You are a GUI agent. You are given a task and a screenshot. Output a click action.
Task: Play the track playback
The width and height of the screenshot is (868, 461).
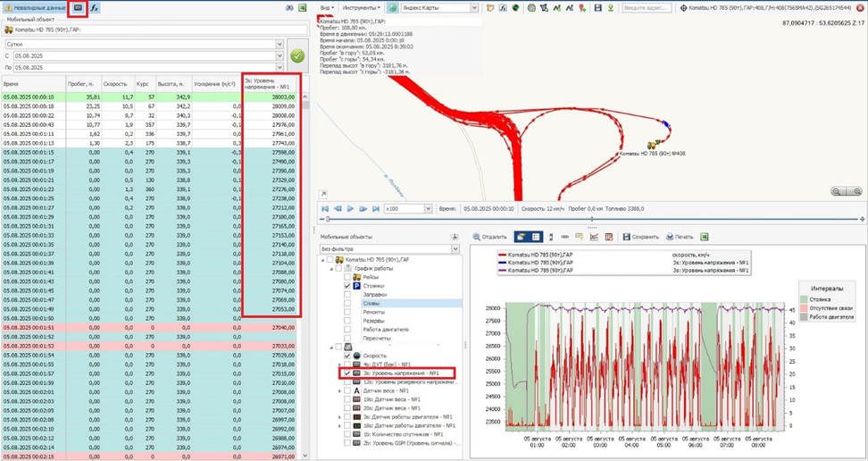pos(351,208)
